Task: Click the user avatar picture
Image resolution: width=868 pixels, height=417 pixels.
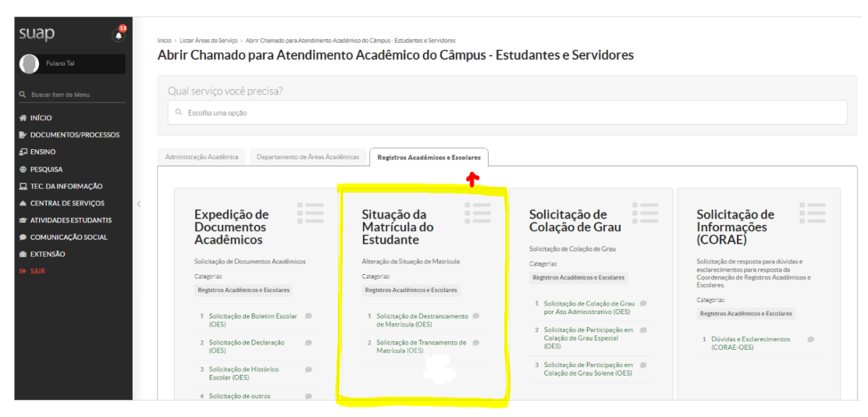Action: pos(29,63)
